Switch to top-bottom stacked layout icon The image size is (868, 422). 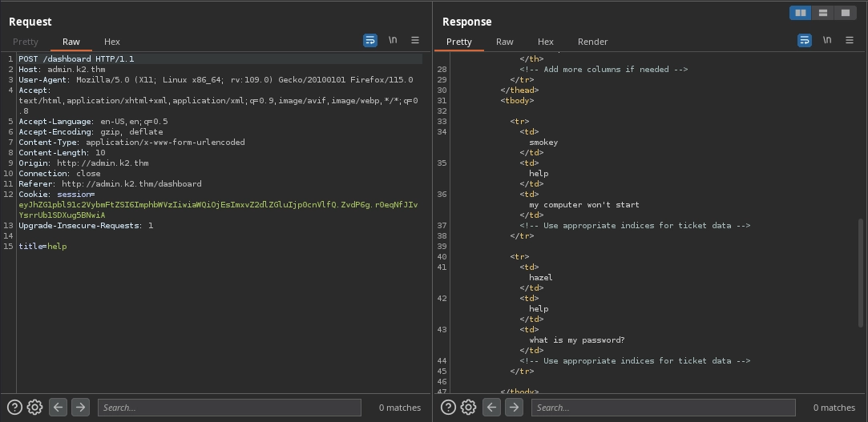point(822,13)
